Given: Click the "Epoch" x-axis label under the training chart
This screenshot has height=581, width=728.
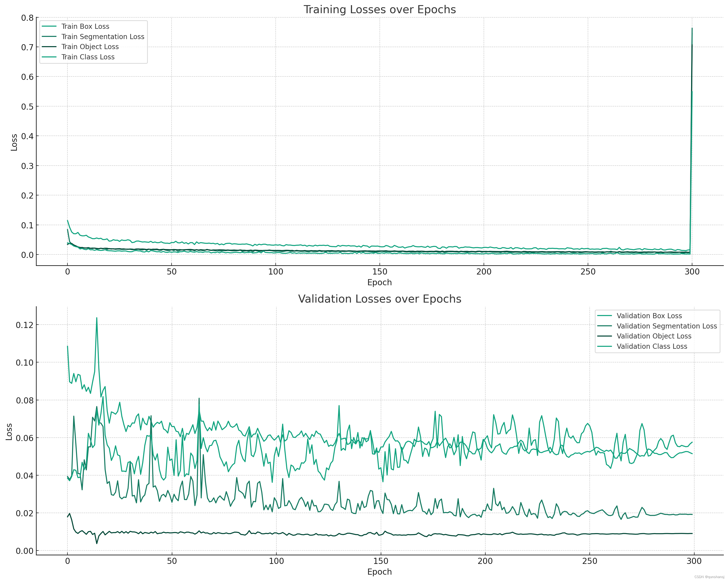Looking at the screenshot, I should [380, 283].
